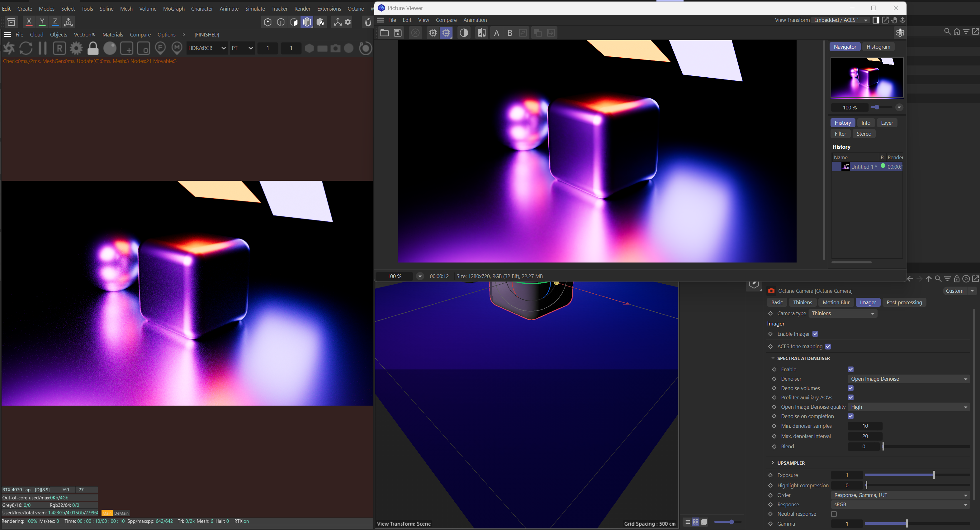This screenshot has height=530, width=980.
Task: Open the HDR/sRGB color space dropdown
Action: pyautogui.click(x=206, y=48)
